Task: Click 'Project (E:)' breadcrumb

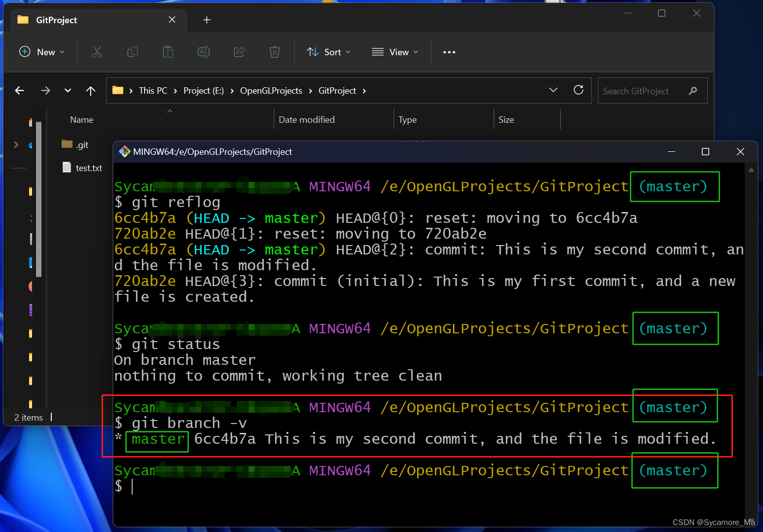Action: pos(204,91)
